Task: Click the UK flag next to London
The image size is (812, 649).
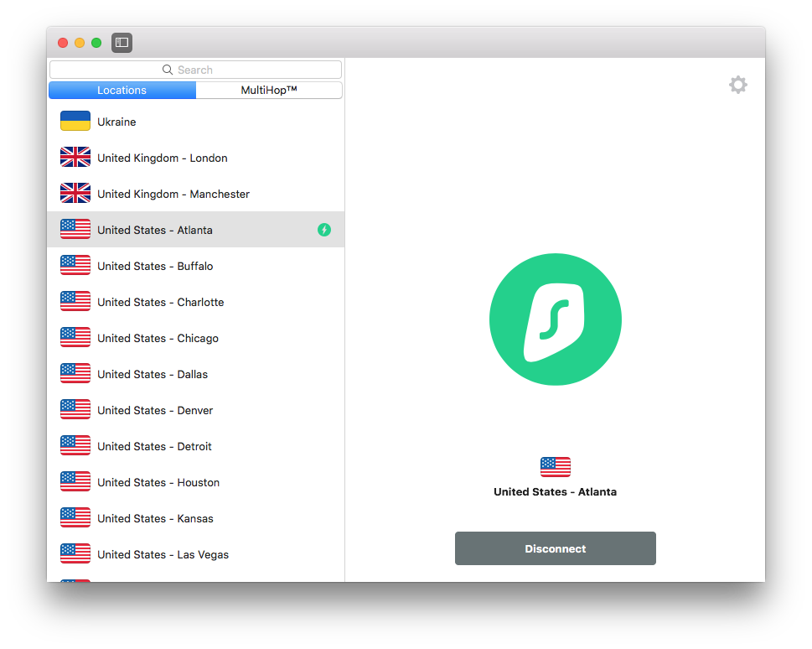Action: [x=75, y=158]
